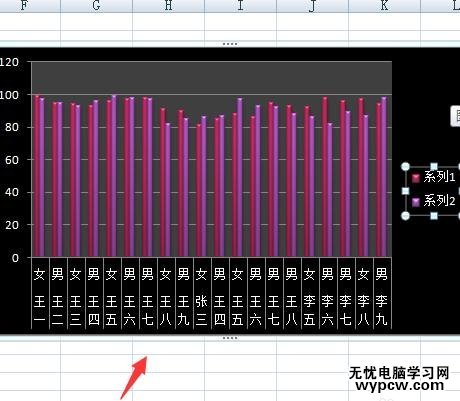Click category label 男 王二
This screenshot has height=401, width=460.
57,297
